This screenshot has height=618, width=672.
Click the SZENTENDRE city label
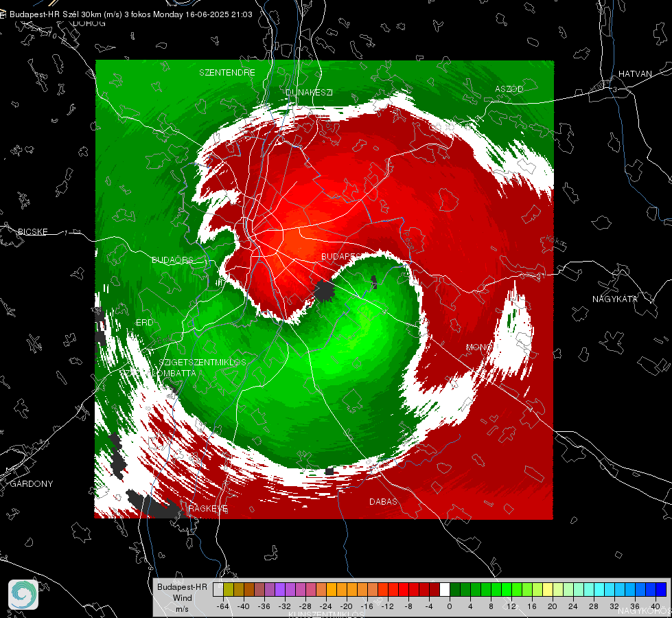click(x=227, y=73)
